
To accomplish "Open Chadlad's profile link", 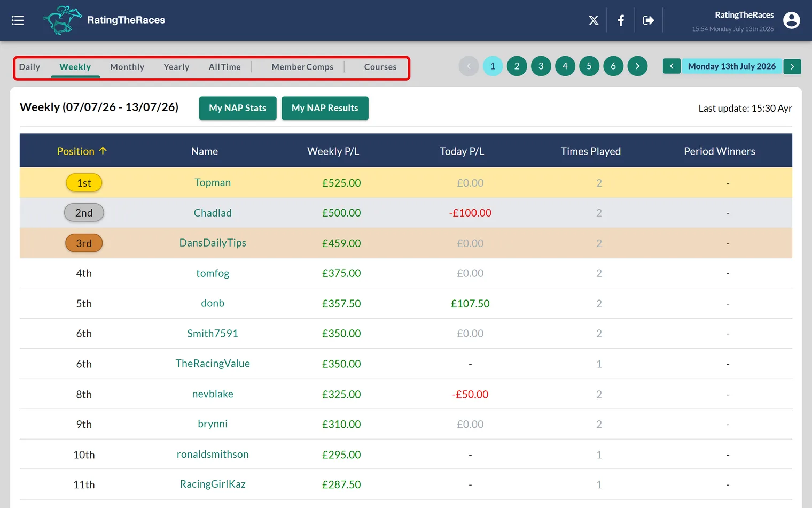I will [213, 213].
